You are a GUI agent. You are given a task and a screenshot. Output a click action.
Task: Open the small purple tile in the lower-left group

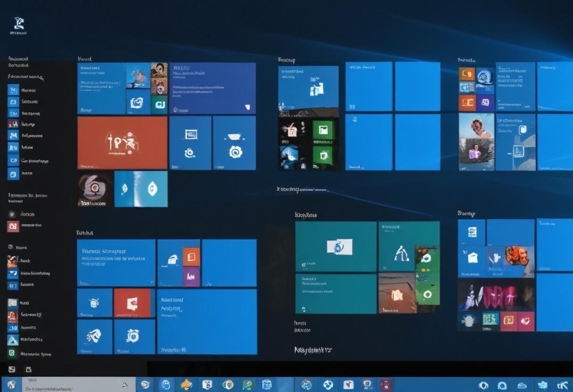pos(191,277)
